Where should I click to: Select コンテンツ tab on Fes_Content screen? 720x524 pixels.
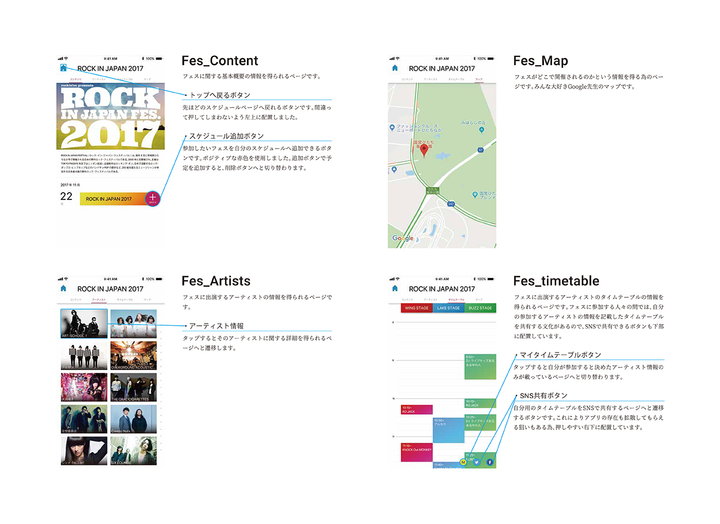pos(75,79)
